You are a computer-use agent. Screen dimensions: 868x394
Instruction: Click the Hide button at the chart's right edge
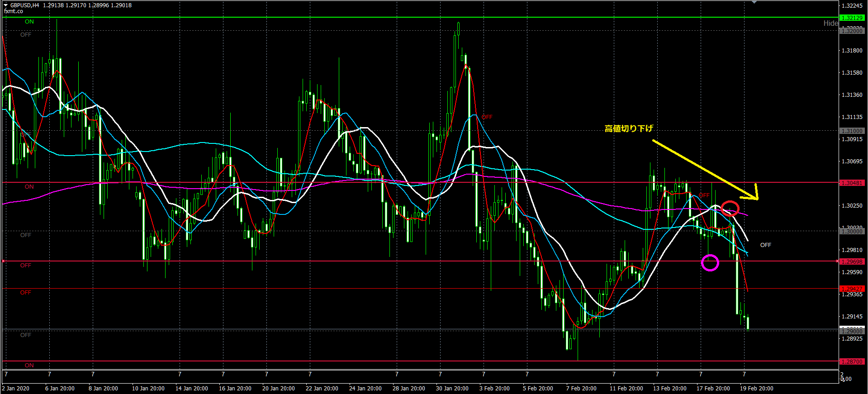[830, 23]
